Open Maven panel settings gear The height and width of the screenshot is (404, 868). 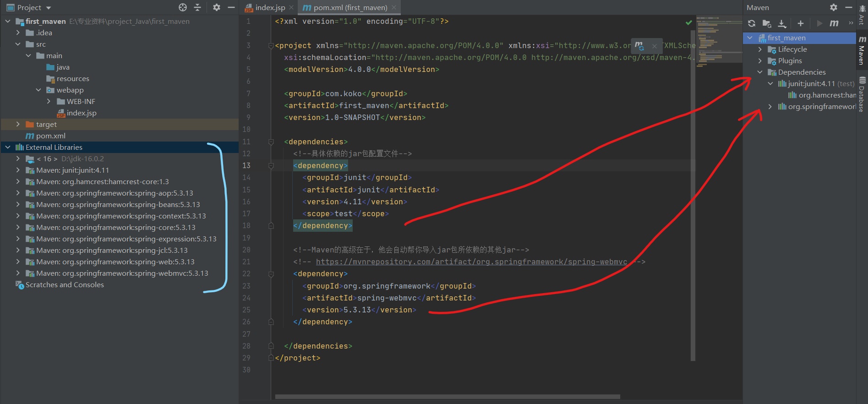[x=834, y=7]
